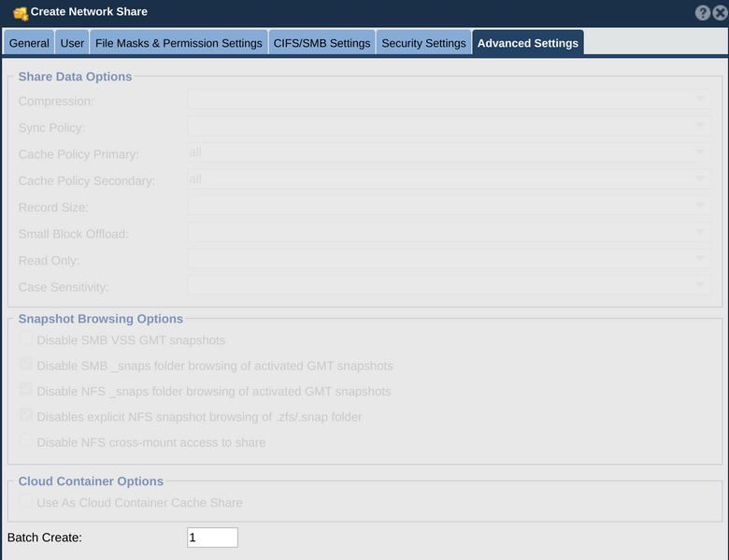Click the Cache Policy Secondary label

[x=87, y=181]
